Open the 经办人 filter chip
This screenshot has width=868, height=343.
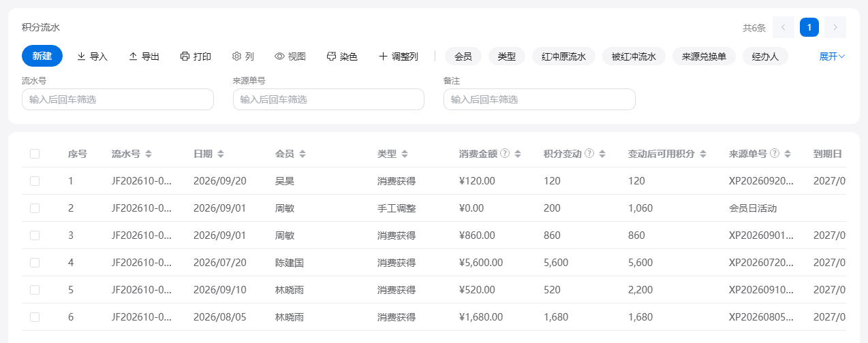coord(765,56)
